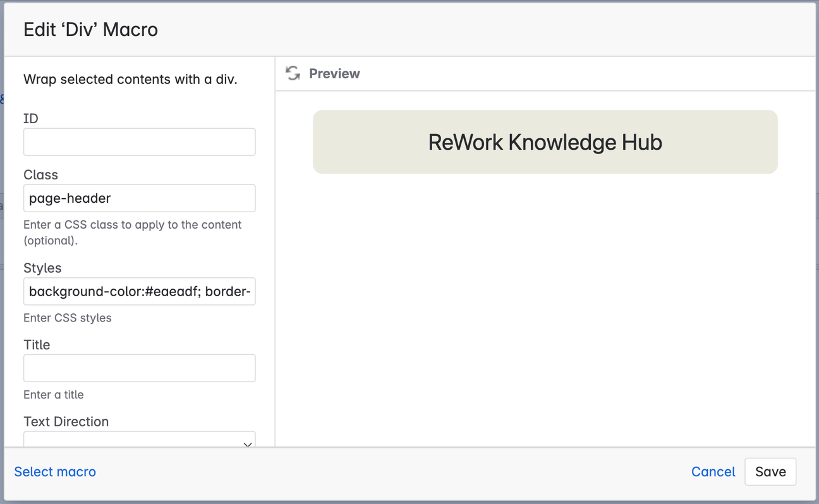Image resolution: width=819 pixels, height=504 pixels.
Task: Click the empty Title field
Action: (139, 368)
